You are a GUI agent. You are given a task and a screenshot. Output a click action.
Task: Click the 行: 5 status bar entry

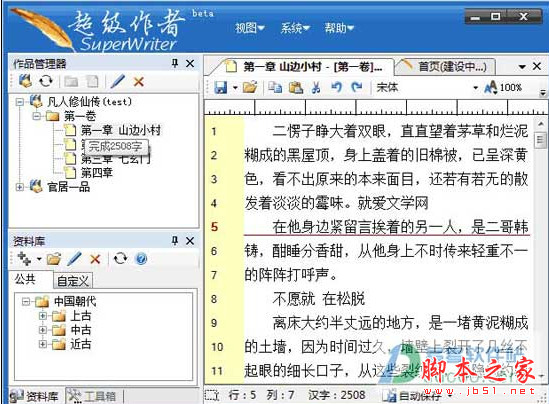242,395
